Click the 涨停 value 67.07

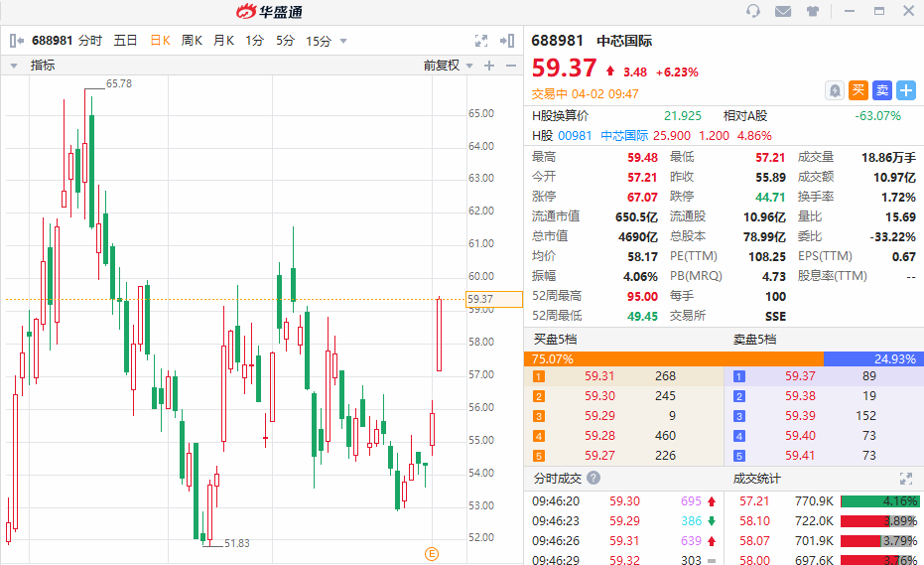pyautogui.click(x=642, y=197)
